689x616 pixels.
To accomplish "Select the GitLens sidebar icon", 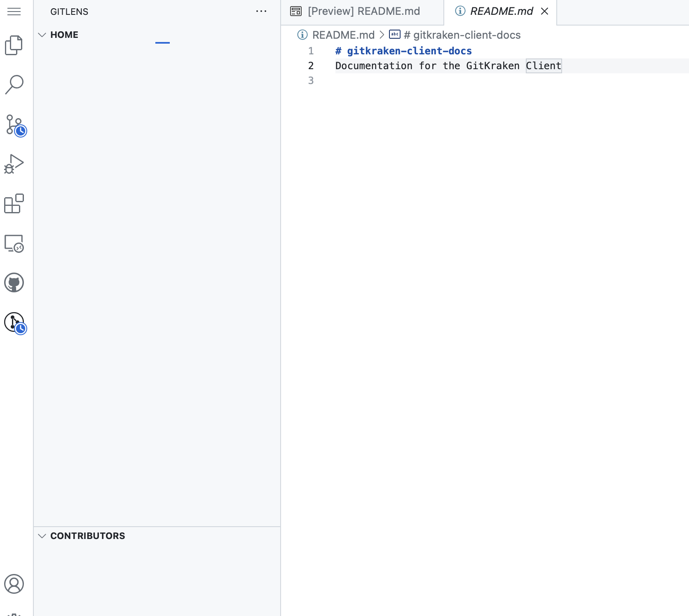I will pyautogui.click(x=14, y=322).
